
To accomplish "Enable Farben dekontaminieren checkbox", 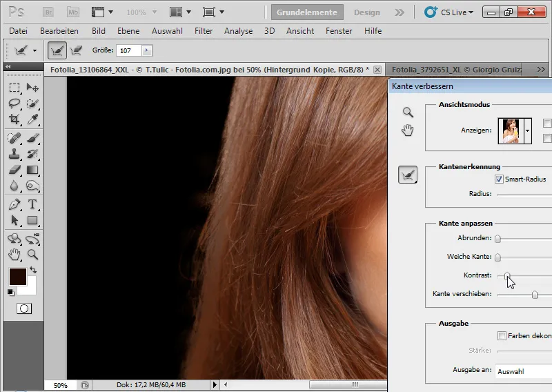I will pyautogui.click(x=502, y=335).
